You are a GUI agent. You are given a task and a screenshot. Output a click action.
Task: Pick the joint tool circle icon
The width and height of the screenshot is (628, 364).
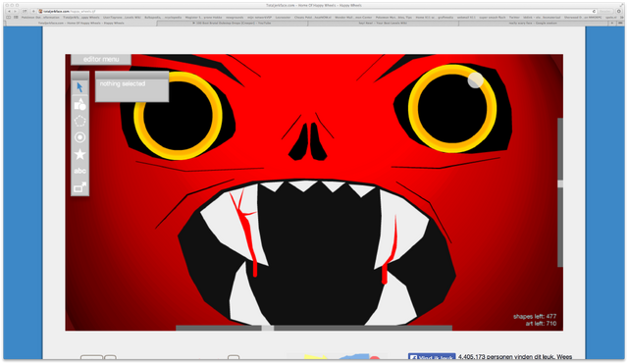pos(79,137)
